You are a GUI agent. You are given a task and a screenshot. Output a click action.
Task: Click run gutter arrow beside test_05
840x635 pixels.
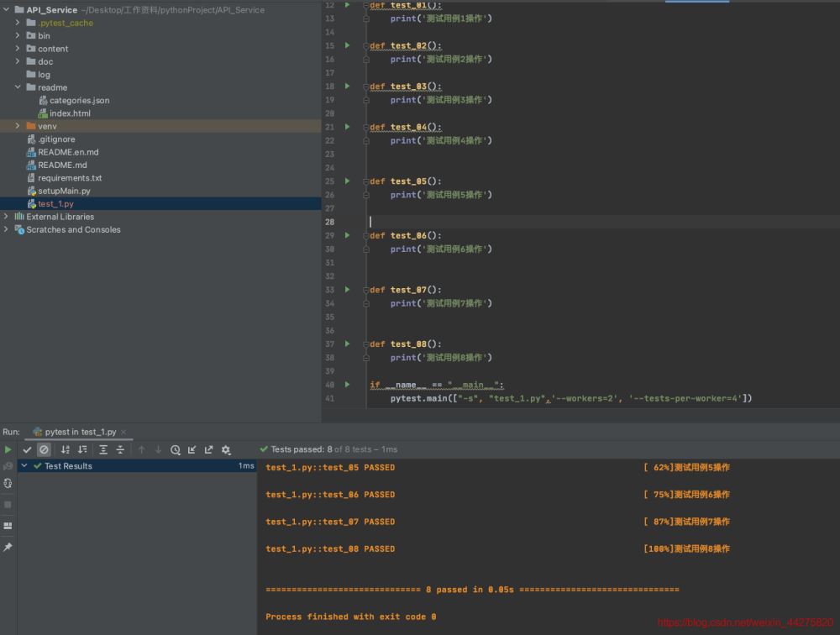pyautogui.click(x=348, y=181)
